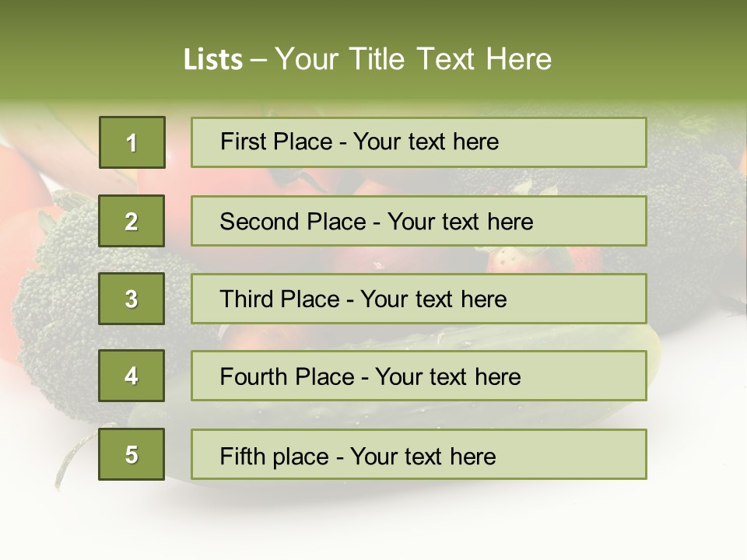Viewport: 747px width, 560px height.
Task: Click the words 'First Place'
Action: (x=276, y=142)
